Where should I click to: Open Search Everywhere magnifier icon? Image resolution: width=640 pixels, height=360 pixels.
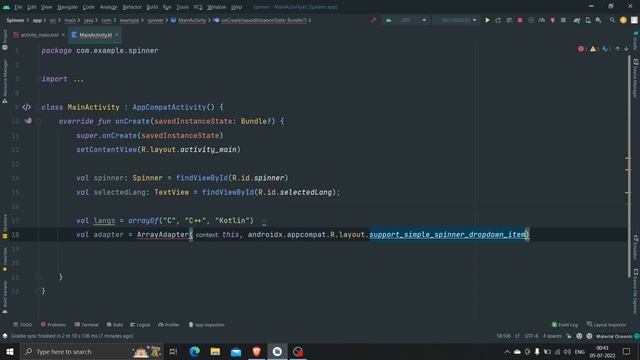(612, 20)
